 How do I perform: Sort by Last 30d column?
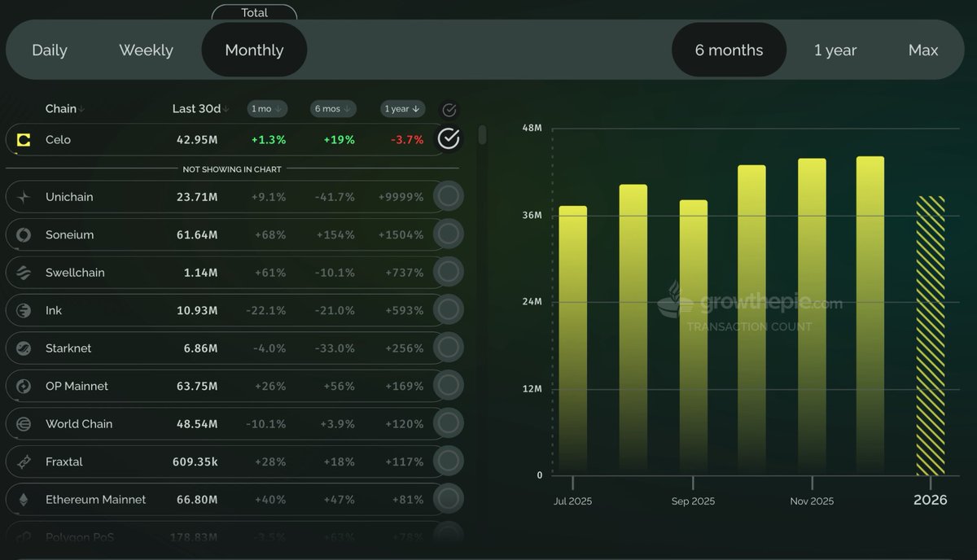200,109
